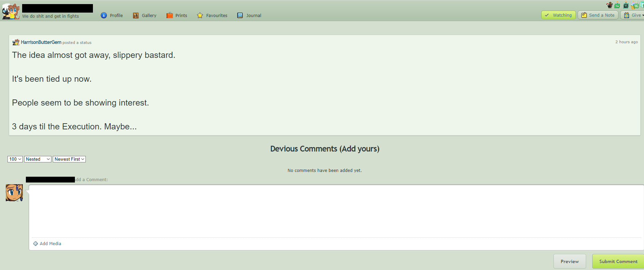Click the Add Media link text
The height and width of the screenshot is (270, 644).
(50, 243)
